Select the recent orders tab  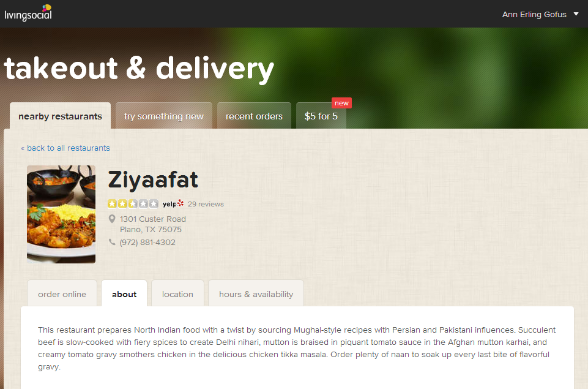coord(255,116)
